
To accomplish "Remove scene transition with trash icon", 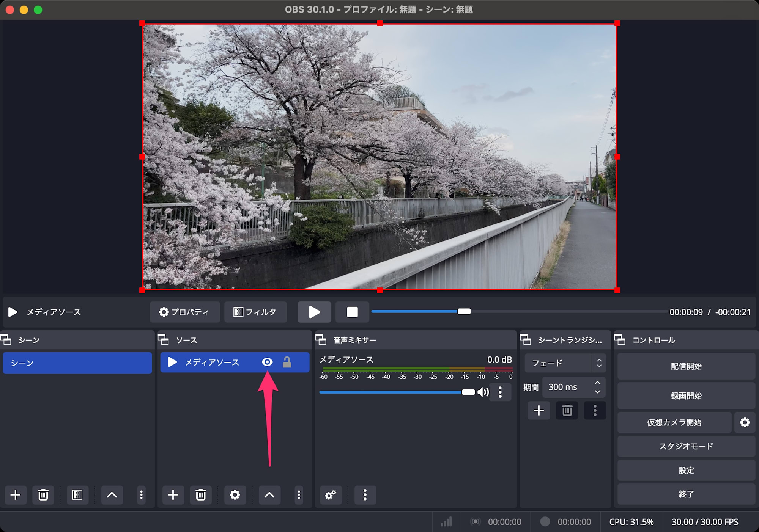I will coord(567,411).
